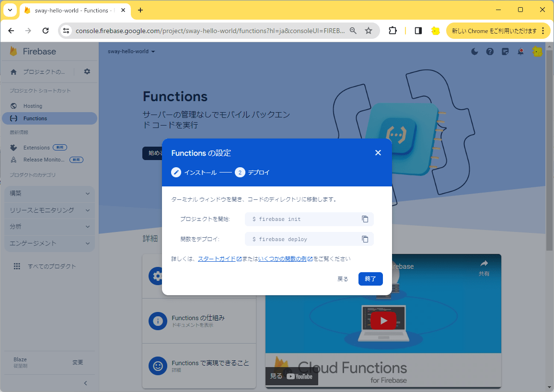Click 見る YouTube watch button
Image resolution: width=554 pixels, height=392 pixels.
point(291,376)
